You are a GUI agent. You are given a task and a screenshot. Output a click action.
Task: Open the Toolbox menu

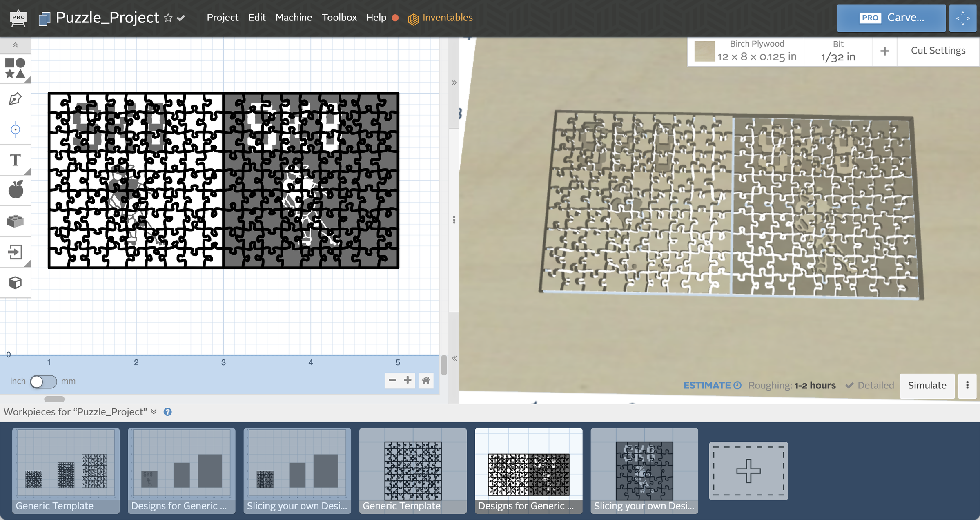(x=339, y=17)
